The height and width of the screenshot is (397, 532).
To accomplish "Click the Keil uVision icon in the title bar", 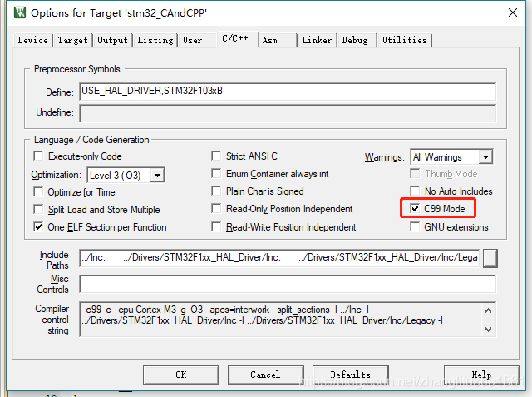I will [20, 12].
